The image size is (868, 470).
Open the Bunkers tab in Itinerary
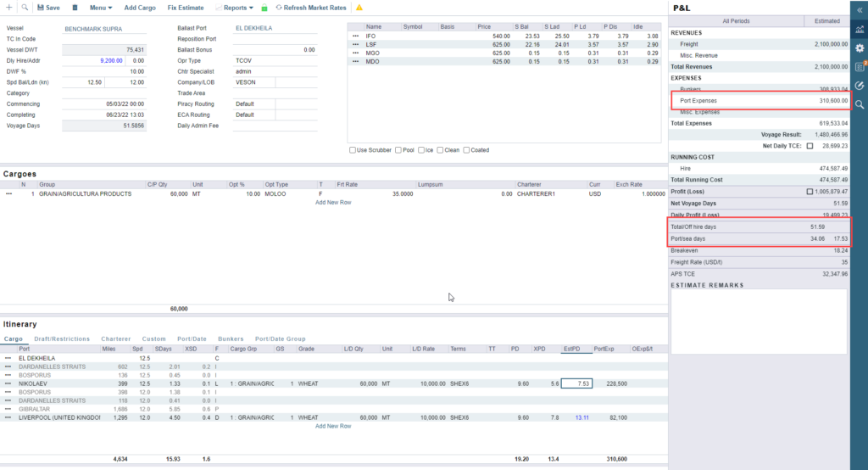click(x=231, y=339)
